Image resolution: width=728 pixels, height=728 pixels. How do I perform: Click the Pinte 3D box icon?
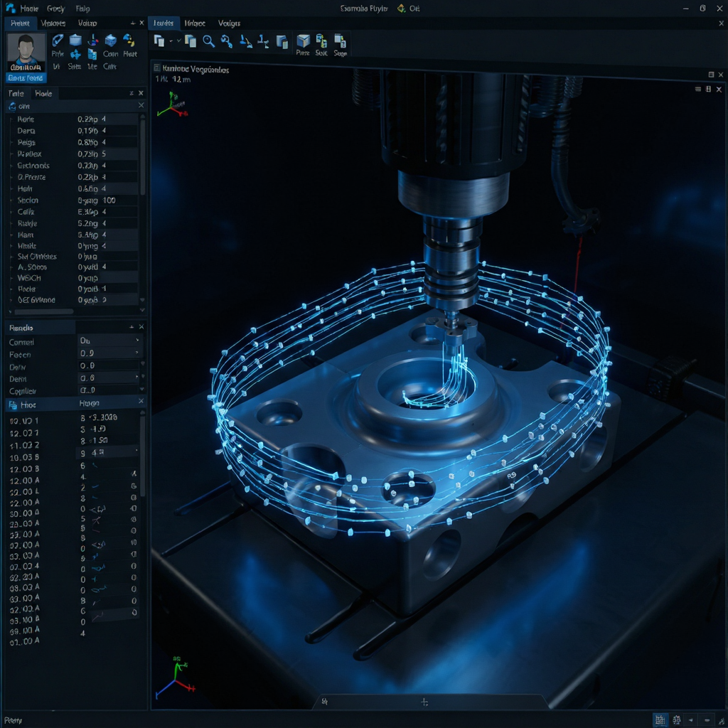pos(303,41)
